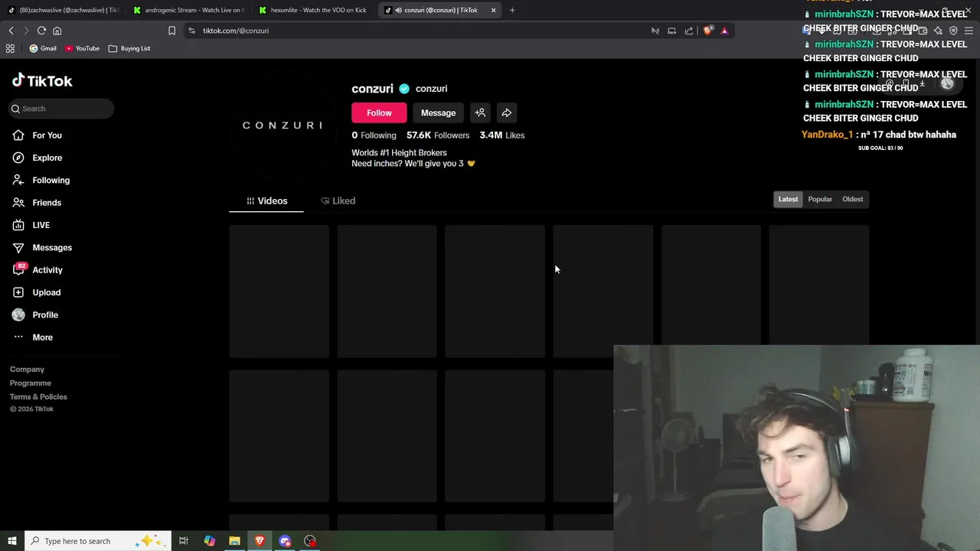The height and width of the screenshot is (551, 980).
Task: Open the Windows Start menu
Action: click(x=11, y=541)
